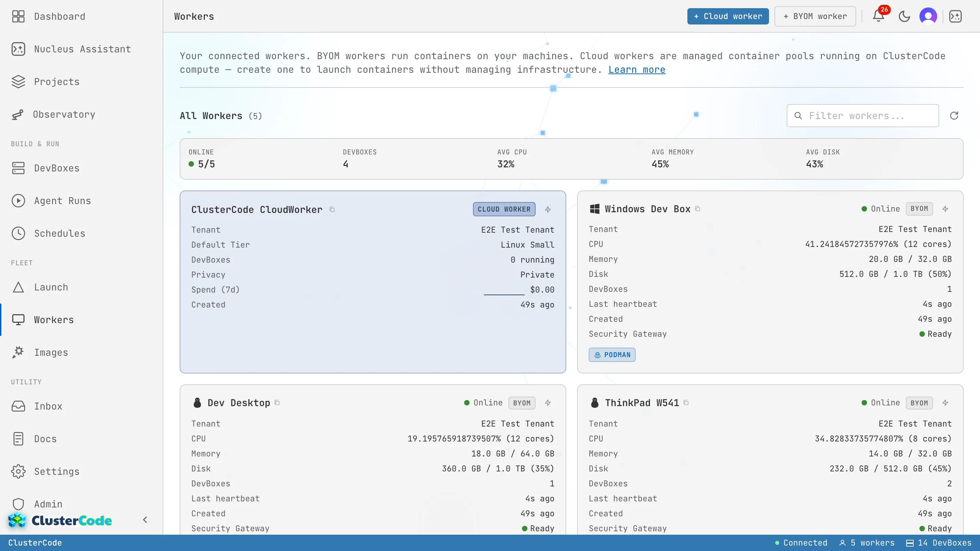Select the ClusterCode CloudWorker title
This screenshot has width=980, height=551.
point(257,210)
